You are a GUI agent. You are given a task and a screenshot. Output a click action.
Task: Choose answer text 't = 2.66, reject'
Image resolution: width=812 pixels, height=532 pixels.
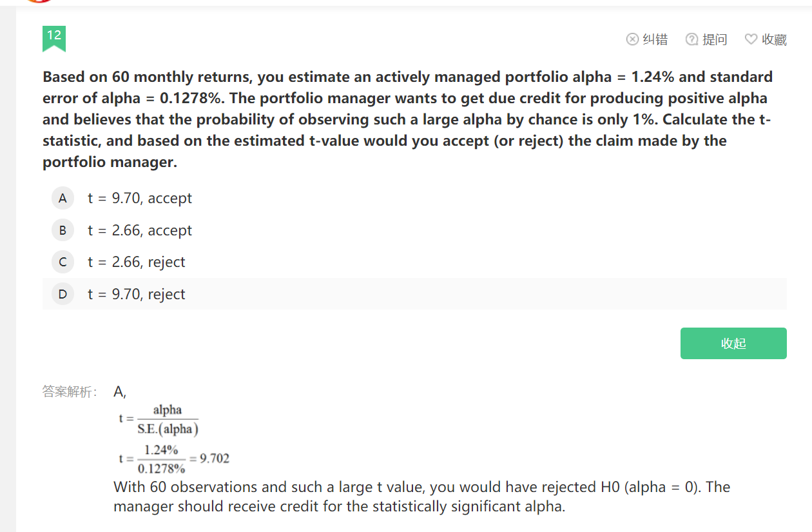[x=137, y=262]
